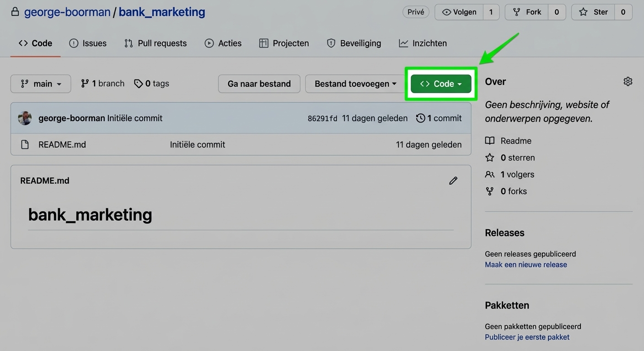Viewport: 644px width, 351px height.
Task: Open the bank_marketing repository link
Action: [x=162, y=12]
